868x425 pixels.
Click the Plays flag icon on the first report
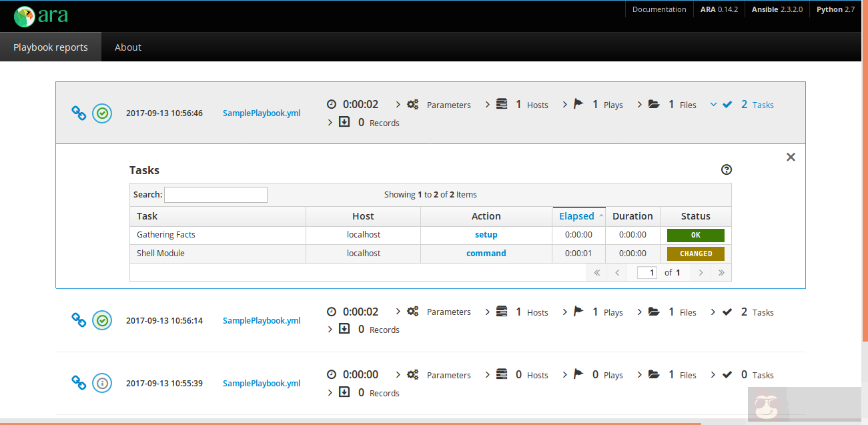click(x=577, y=103)
